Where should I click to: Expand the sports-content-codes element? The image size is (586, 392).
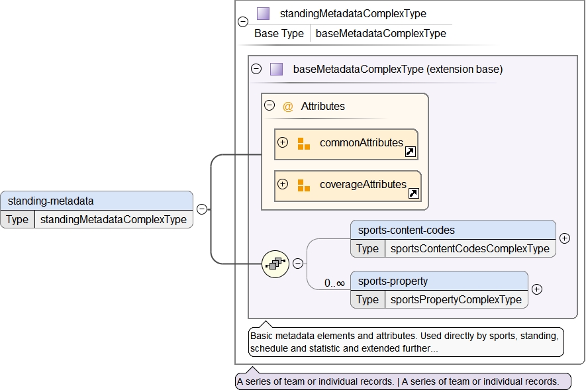coord(565,238)
